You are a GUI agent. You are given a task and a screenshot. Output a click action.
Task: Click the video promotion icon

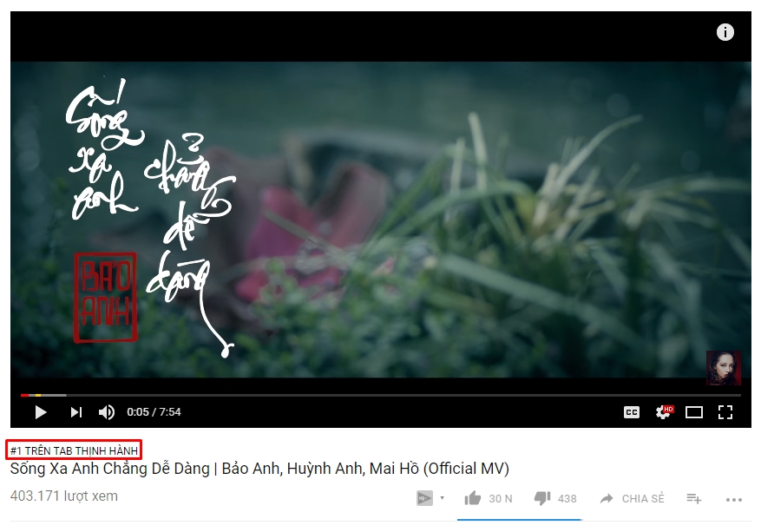[x=424, y=498]
